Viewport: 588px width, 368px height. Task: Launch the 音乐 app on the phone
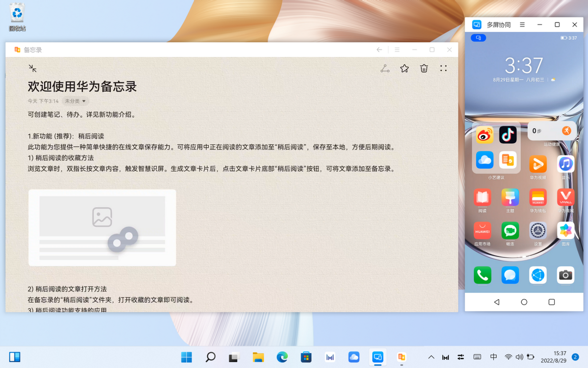pyautogui.click(x=566, y=164)
